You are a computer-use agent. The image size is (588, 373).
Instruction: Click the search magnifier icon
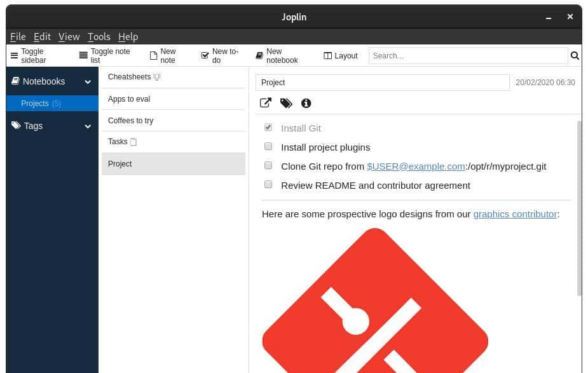tap(575, 56)
